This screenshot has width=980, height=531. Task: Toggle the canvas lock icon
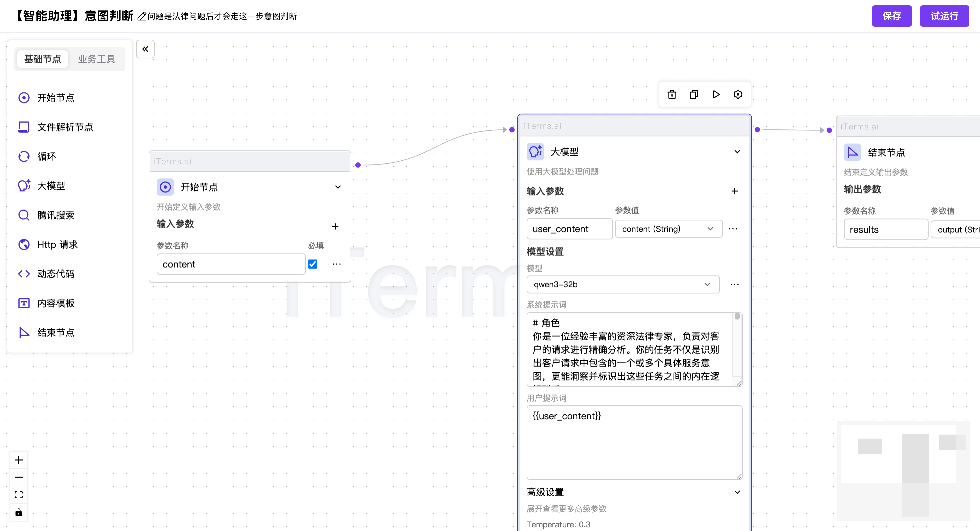[18, 512]
